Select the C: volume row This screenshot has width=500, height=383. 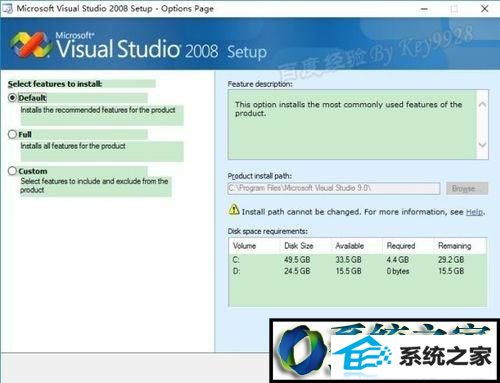click(x=357, y=260)
